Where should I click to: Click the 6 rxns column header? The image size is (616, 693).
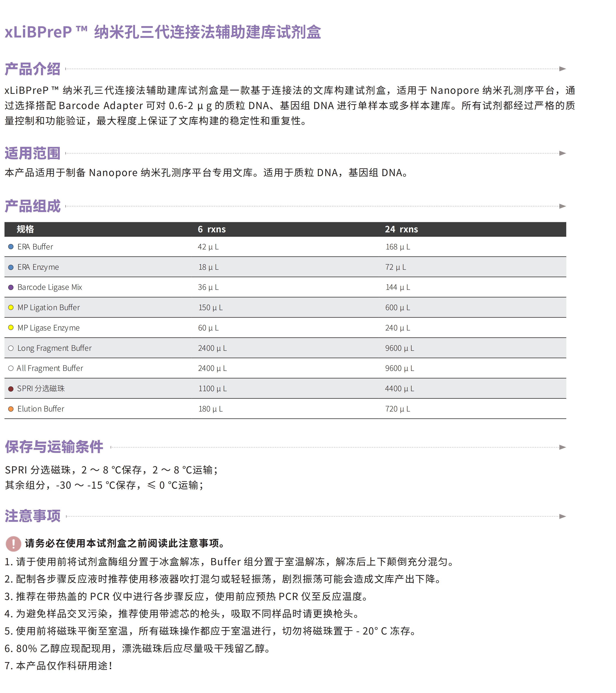212,229
